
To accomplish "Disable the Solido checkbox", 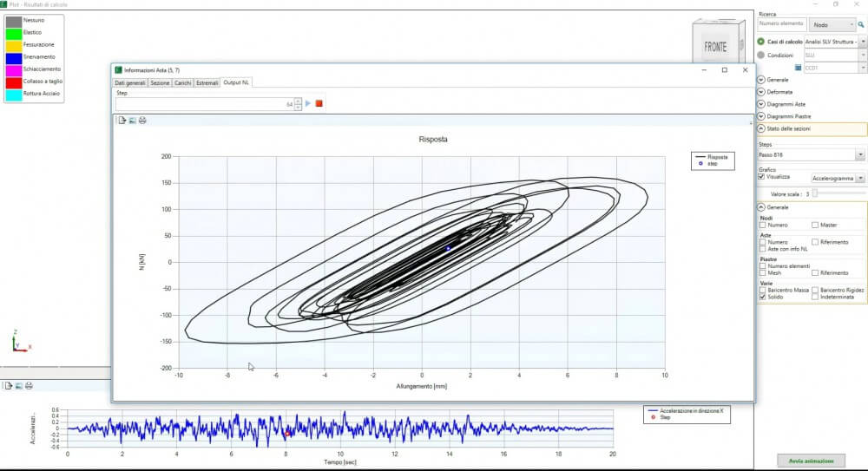I will (x=763, y=297).
